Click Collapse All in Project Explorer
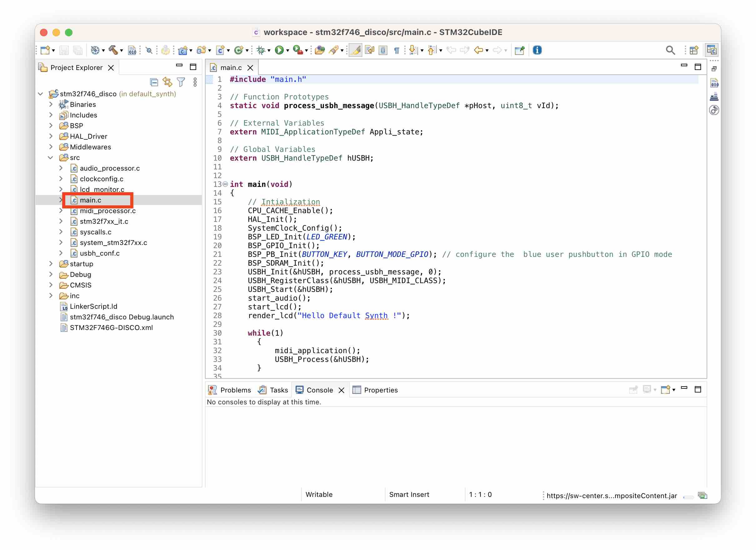 pyautogui.click(x=154, y=82)
